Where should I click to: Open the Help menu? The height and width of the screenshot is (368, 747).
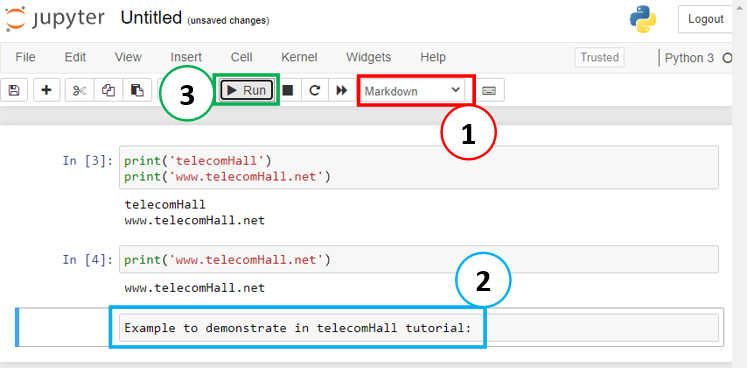tap(433, 57)
